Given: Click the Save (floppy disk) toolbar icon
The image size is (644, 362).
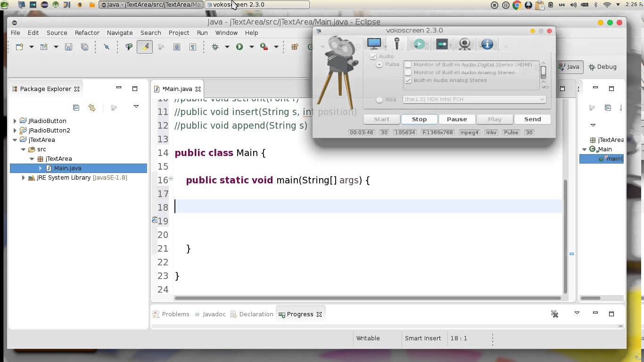Looking at the screenshot, I should pos(68,47).
